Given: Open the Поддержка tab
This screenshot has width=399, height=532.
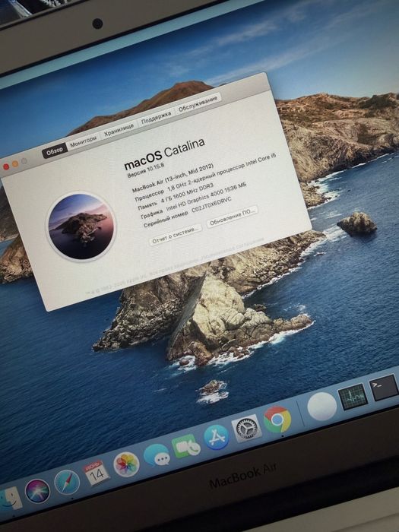Looking at the screenshot, I should pyautogui.click(x=156, y=117).
